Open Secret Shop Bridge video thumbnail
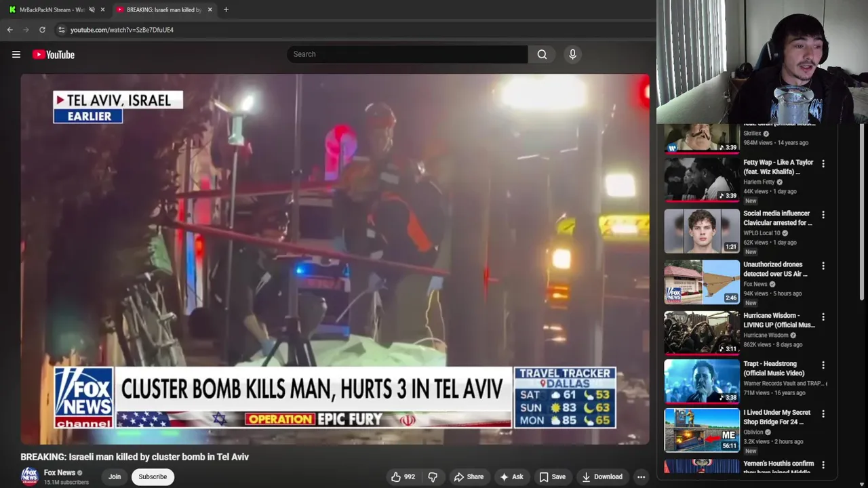 (702, 430)
